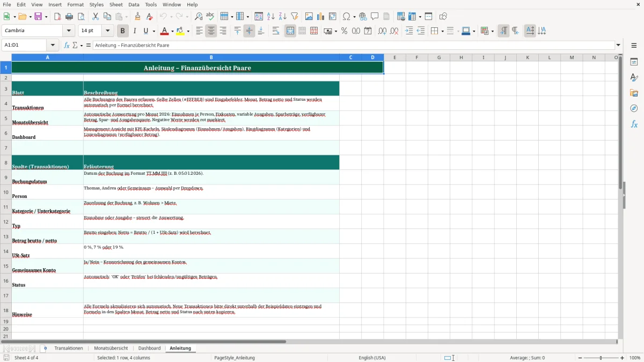Open the Data menu

(134, 4)
